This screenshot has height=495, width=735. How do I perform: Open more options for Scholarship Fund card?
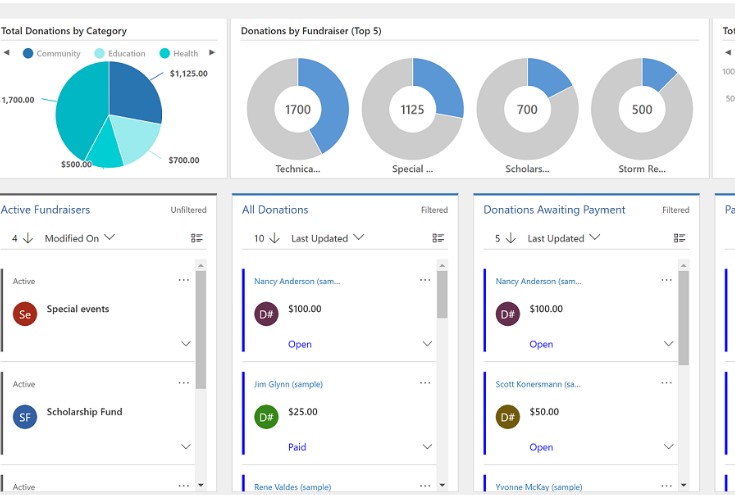pyautogui.click(x=184, y=383)
